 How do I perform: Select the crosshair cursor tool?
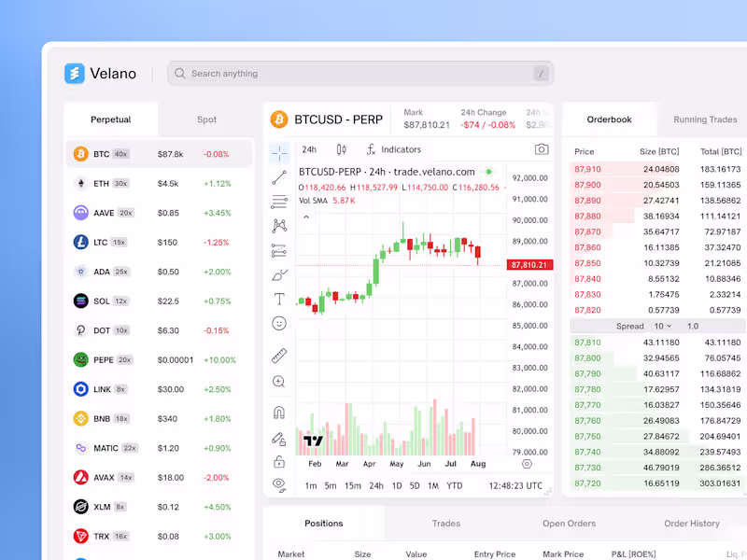point(278,150)
